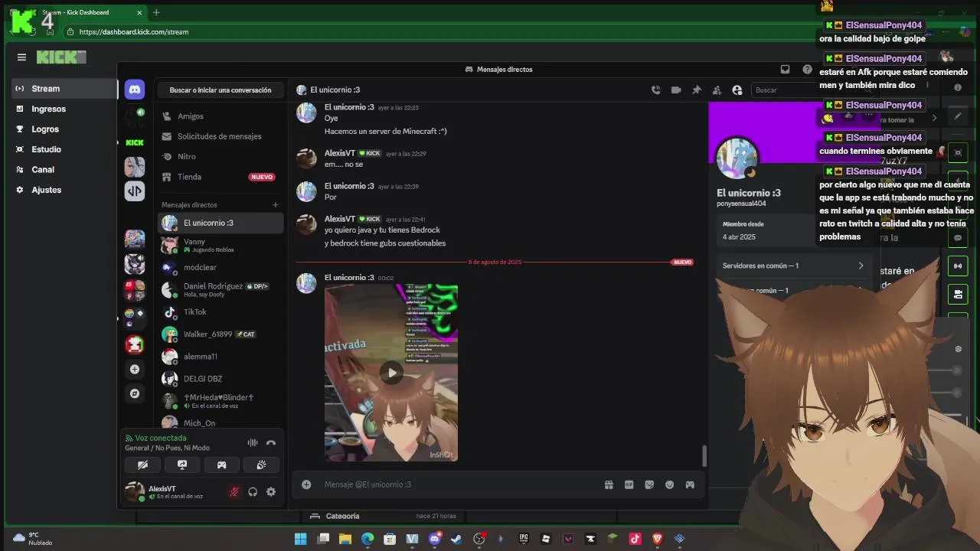Play the video attachment from El unicornio
Screen dimensions: 980x551
tap(391, 373)
